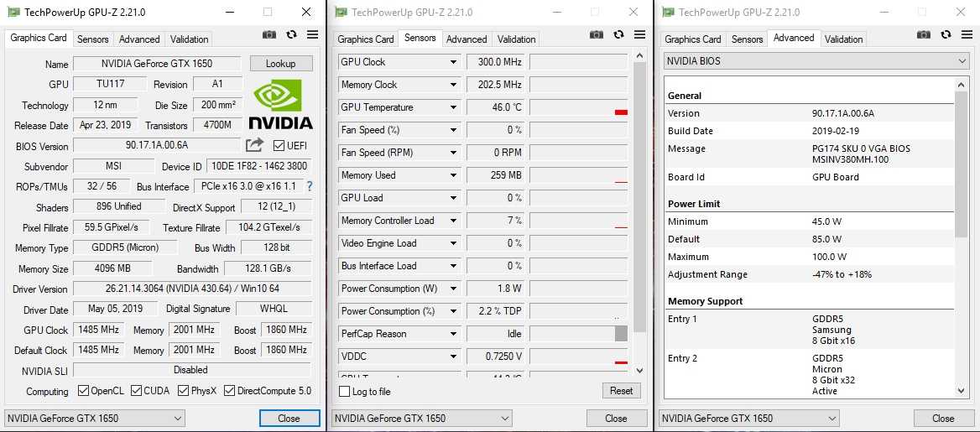The image size is (980, 432).
Task: Click the BIOS Version text field
Action: click(x=158, y=145)
